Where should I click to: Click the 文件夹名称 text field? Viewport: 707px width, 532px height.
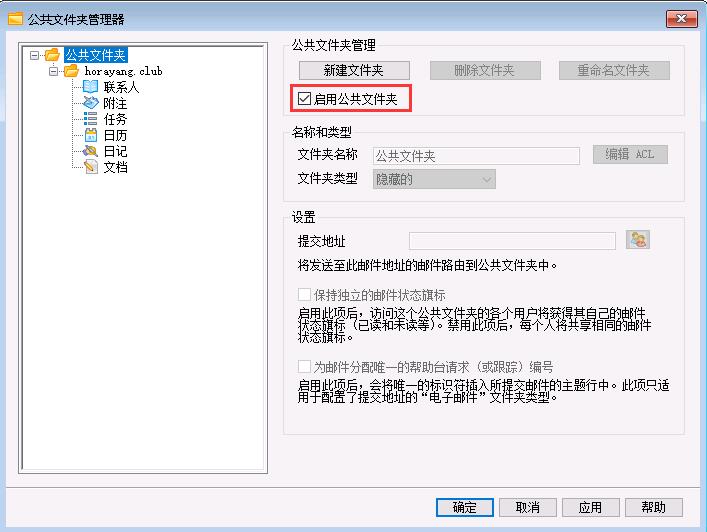(x=476, y=156)
